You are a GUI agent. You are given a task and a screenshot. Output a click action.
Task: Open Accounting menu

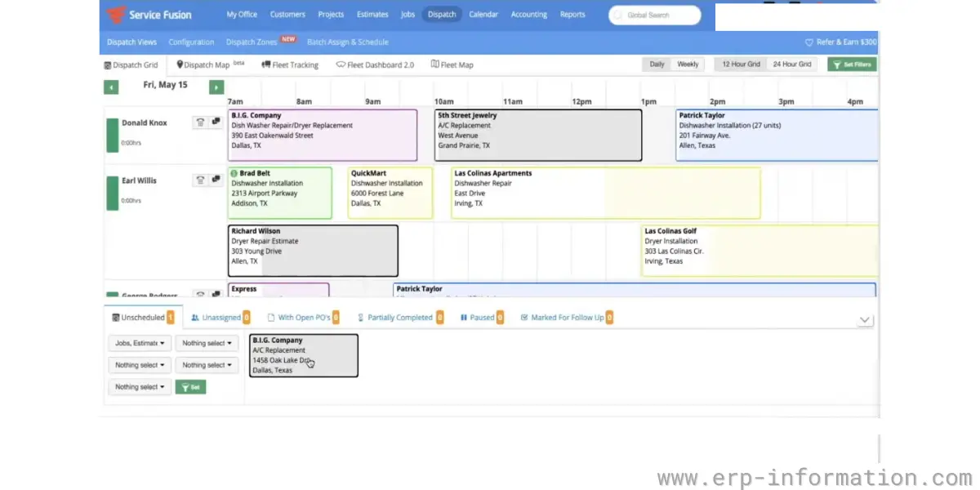(x=529, y=15)
